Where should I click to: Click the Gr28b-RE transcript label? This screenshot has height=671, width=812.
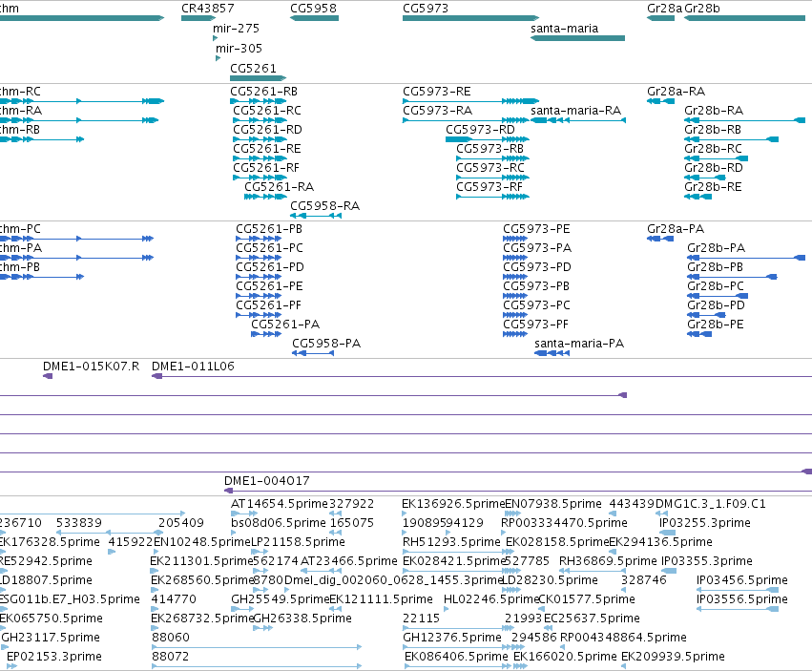[x=713, y=187]
